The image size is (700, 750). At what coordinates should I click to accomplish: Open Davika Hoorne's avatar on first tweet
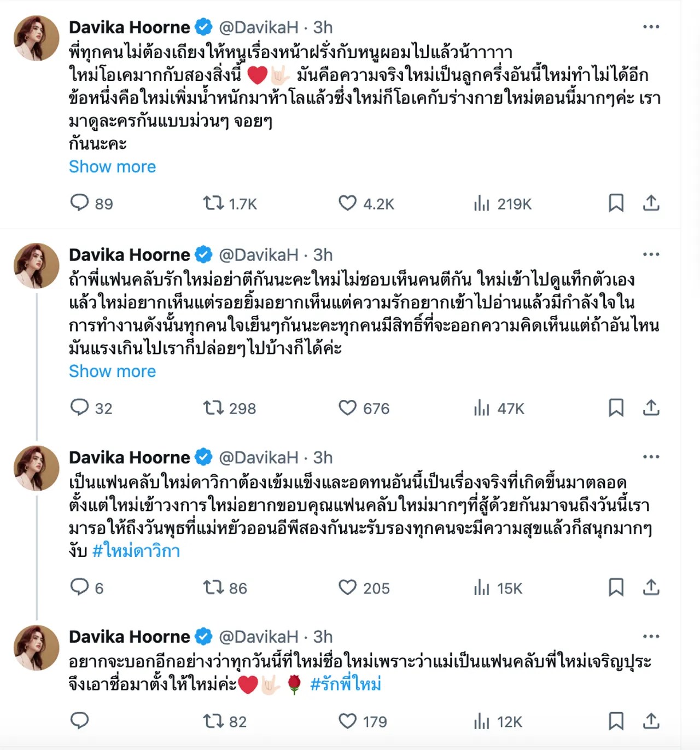[36, 38]
